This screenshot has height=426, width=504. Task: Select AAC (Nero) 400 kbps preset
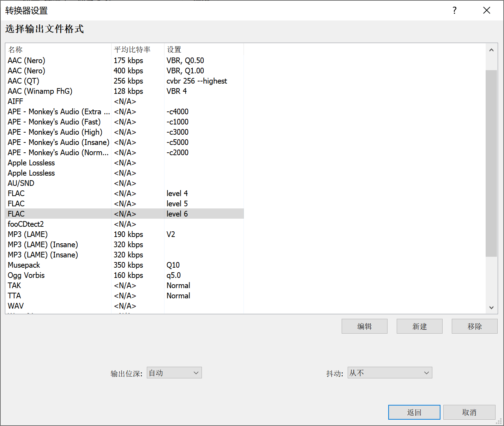125,71
